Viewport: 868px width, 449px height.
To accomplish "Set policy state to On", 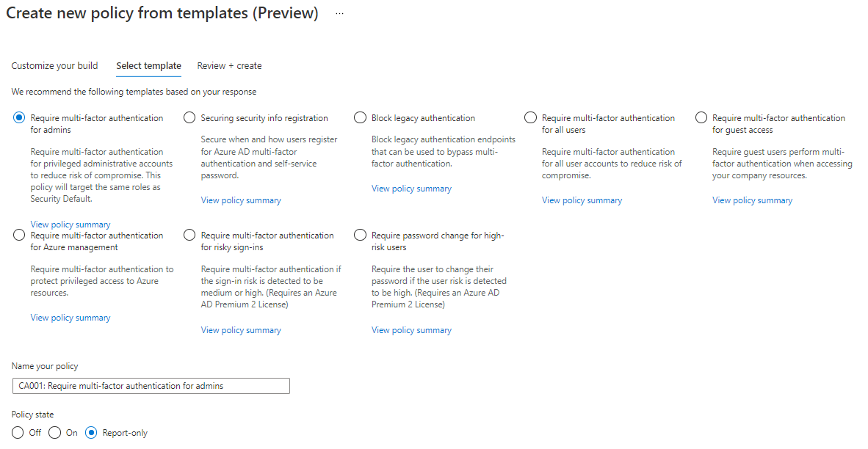I will coord(55,433).
